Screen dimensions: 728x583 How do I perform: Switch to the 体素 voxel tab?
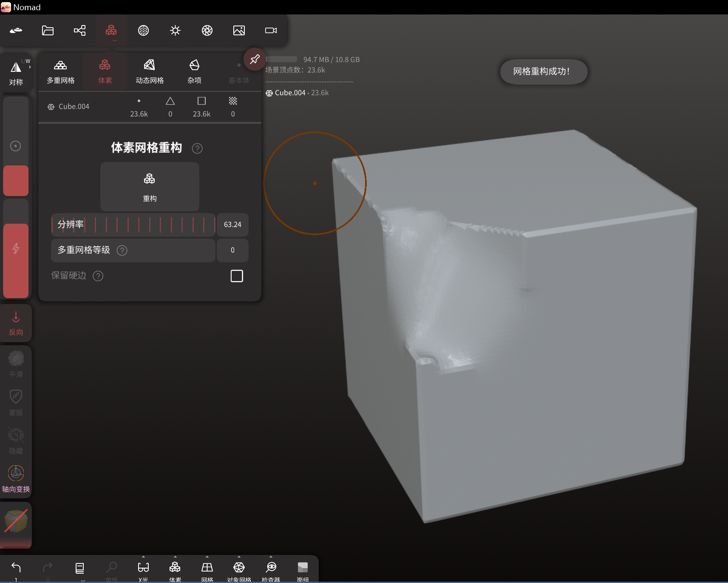pos(105,71)
